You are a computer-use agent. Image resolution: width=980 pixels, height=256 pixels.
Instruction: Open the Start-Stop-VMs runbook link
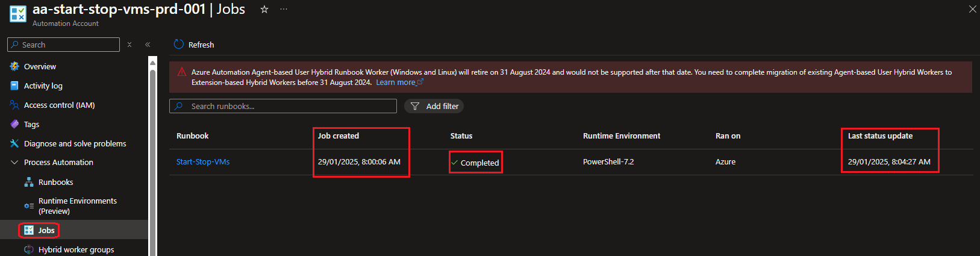click(x=203, y=162)
